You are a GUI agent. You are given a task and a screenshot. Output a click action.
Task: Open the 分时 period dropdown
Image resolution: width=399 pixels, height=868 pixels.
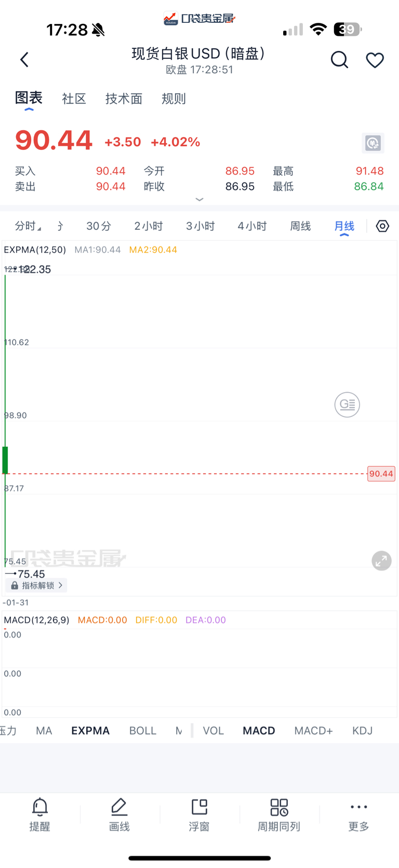tap(28, 226)
